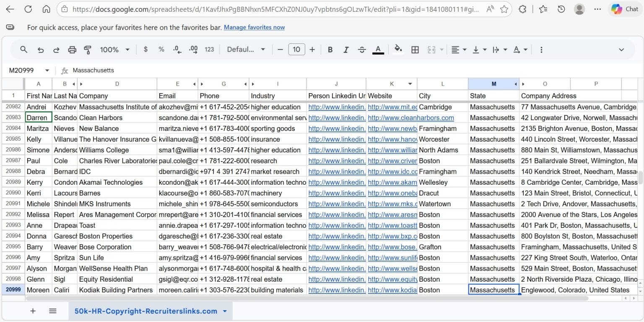Go back in the browser
The image size is (644, 322).
pos(10,9)
